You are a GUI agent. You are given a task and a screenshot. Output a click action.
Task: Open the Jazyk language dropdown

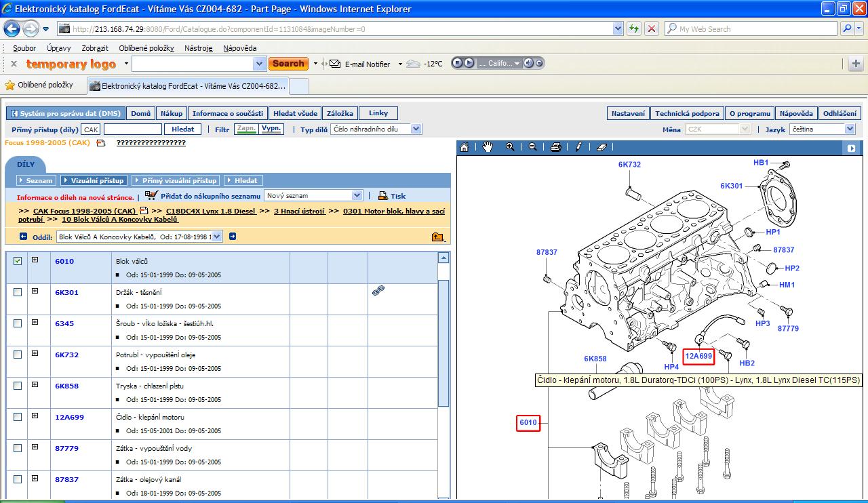[x=850, y=129]
